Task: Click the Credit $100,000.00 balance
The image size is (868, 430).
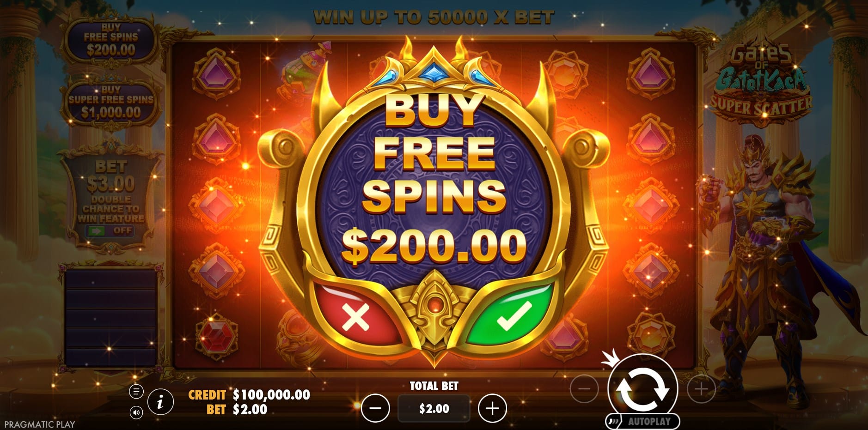Action: 249,394
